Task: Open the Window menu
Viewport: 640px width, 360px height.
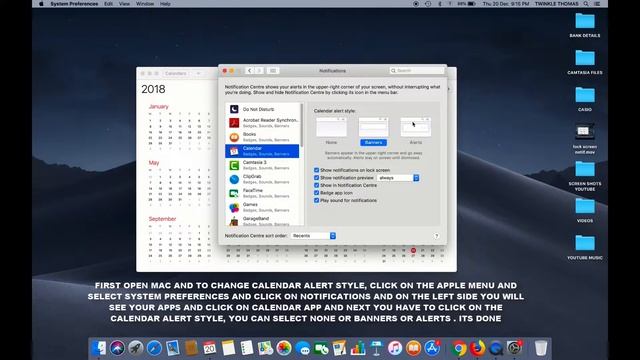Action: point(145,4)
